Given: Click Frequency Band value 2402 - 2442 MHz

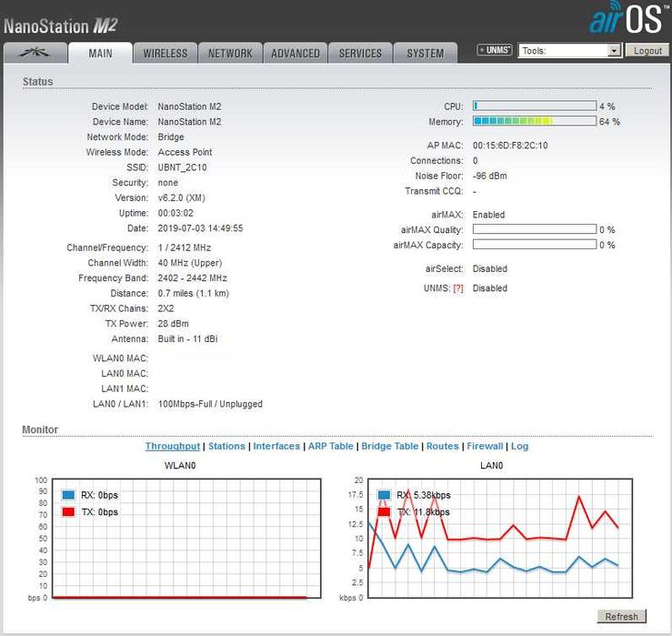Looking at the screenshot, I should pos(192,278).
